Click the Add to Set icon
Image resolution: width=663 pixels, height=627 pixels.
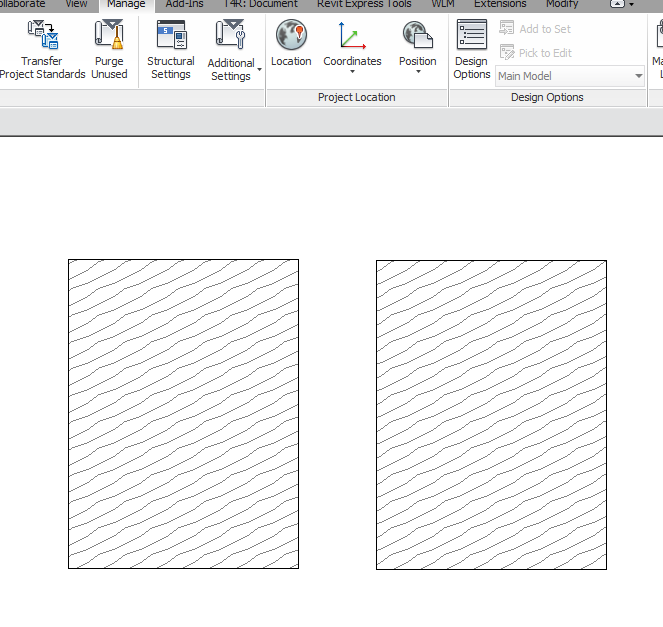click(x=507, y=28)
